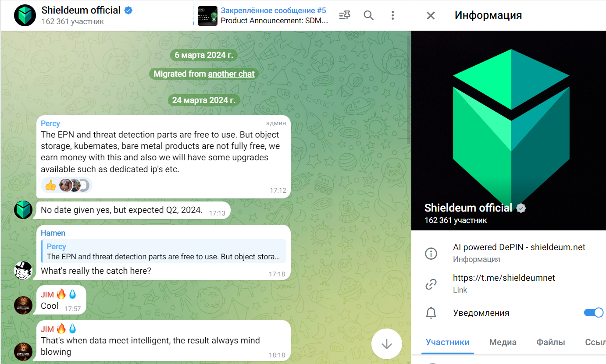
Task: Click JIM's avatar next to the Cool message
Action: [23, 305]
